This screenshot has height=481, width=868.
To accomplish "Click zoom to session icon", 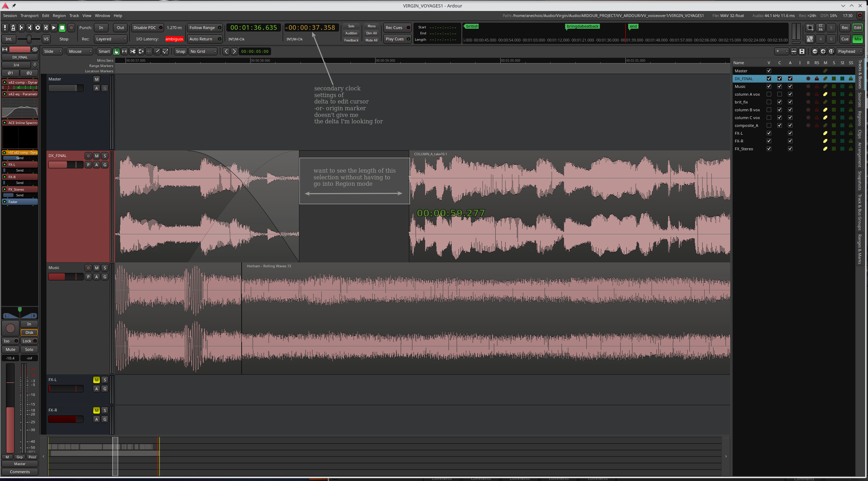I will click(831, 51).
